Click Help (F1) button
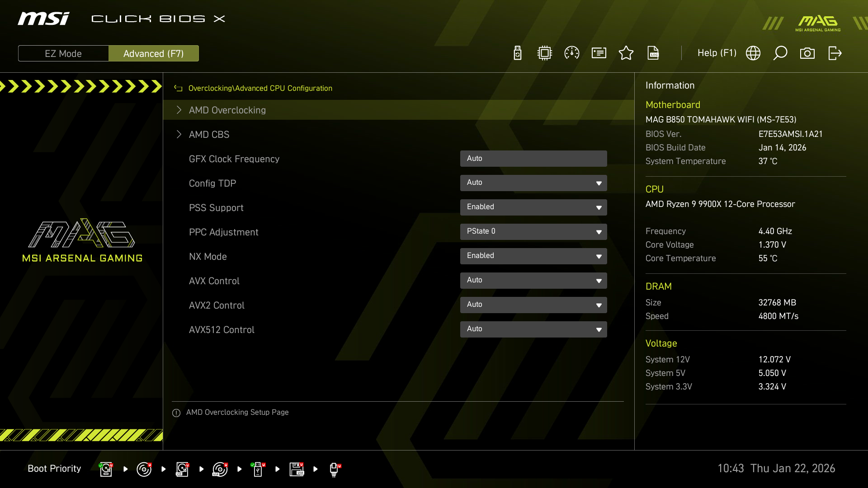The image size is (868, 488). click(x=717, y=53)
